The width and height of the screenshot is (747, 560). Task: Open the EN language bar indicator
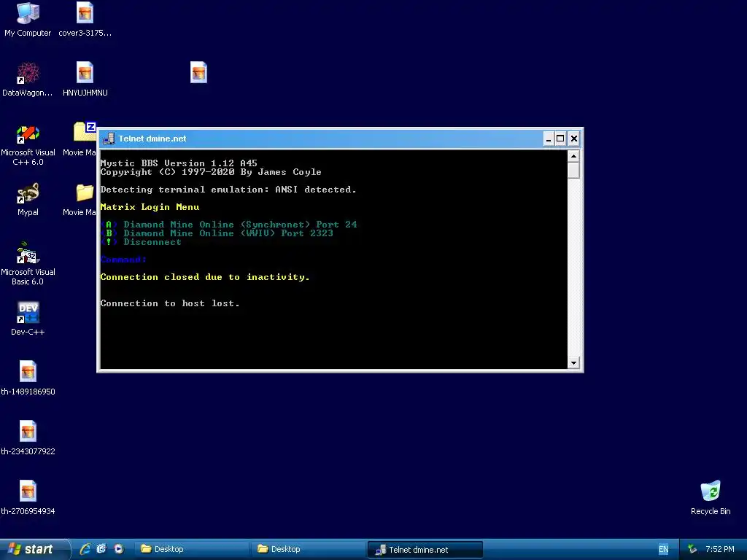coord(663,549)
